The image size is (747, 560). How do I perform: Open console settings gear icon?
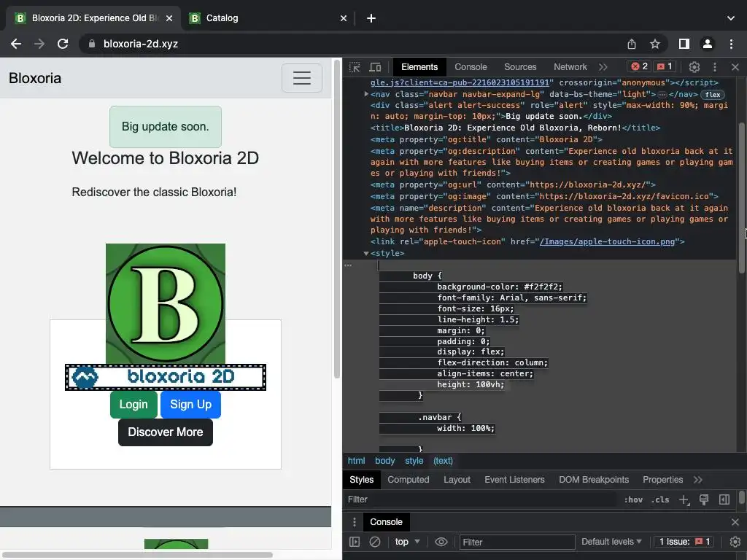pyautogui.click(x=735, y=542)
